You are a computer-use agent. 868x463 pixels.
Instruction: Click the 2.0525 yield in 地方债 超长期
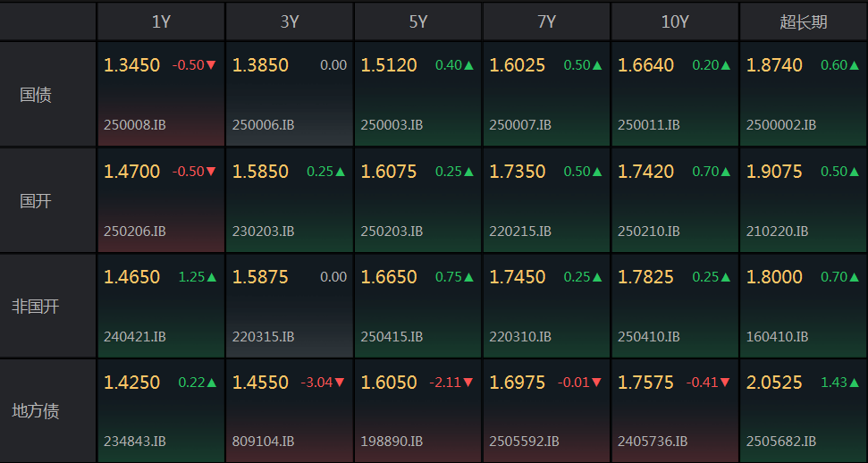774,383
